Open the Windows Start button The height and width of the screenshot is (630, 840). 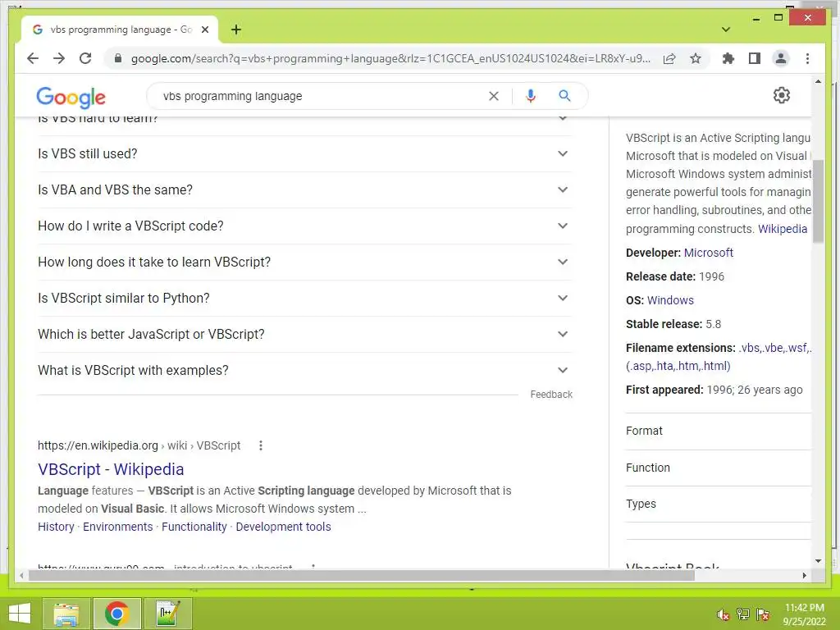(x=20, y=614)
